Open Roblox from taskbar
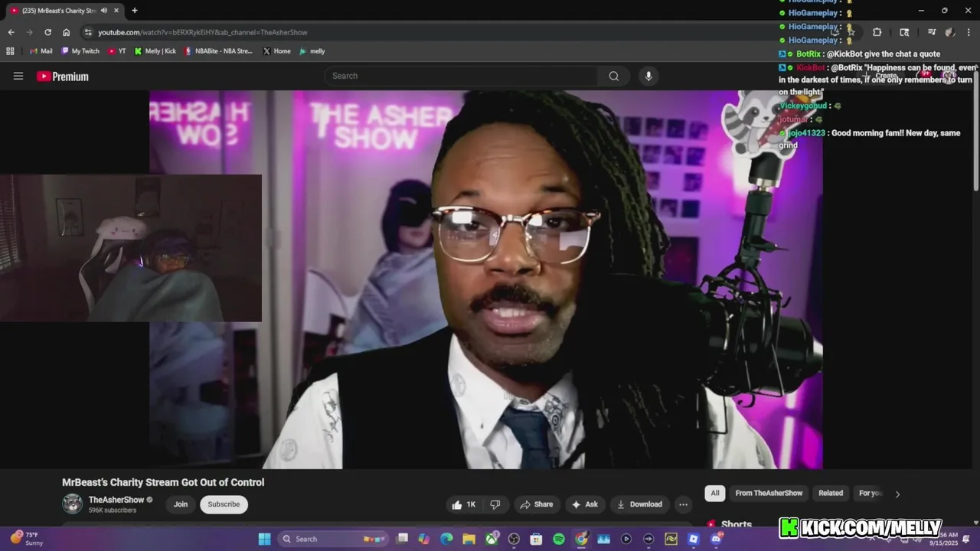The height and width of the screenshot is (551, 980). tap(694, 539)
